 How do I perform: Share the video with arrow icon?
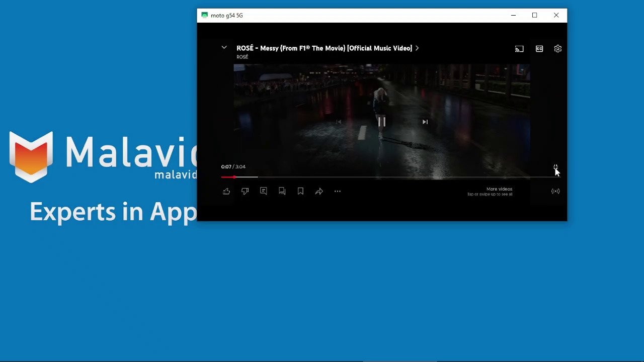pos(319,191)
